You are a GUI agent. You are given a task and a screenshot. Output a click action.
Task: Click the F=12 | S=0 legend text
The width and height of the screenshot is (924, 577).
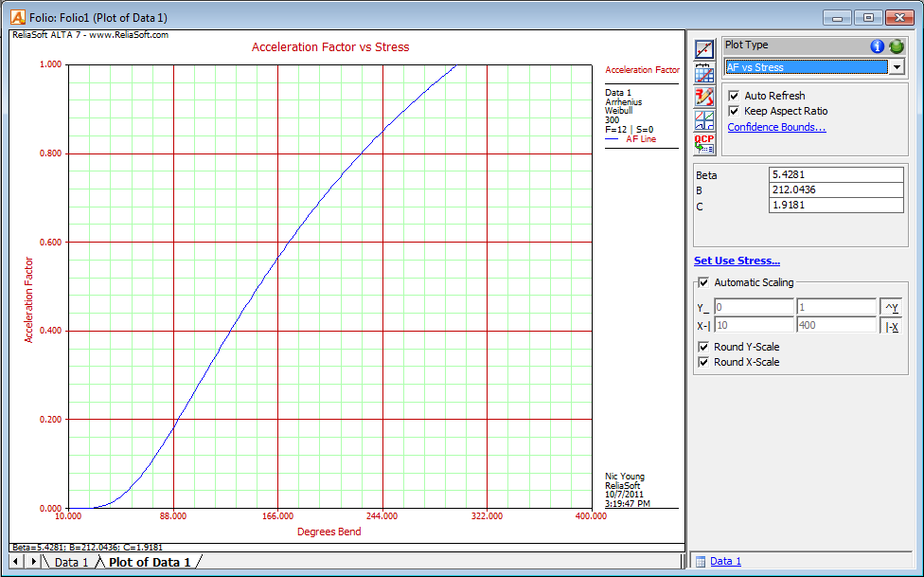pyautogui.click(x=630, y=130)
